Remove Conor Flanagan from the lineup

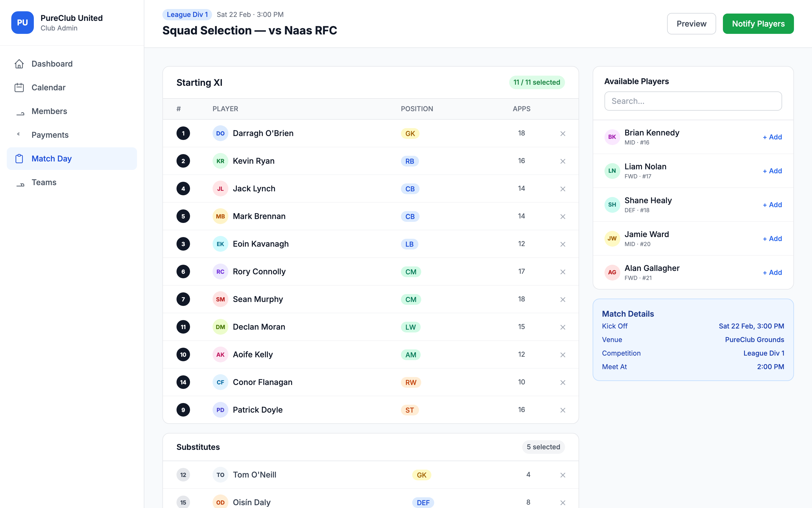563,382
